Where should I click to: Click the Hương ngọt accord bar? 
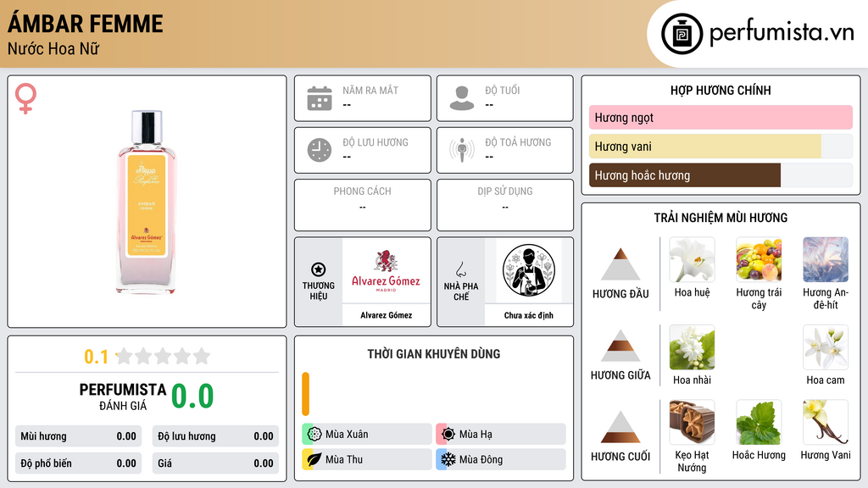(721, 117)
